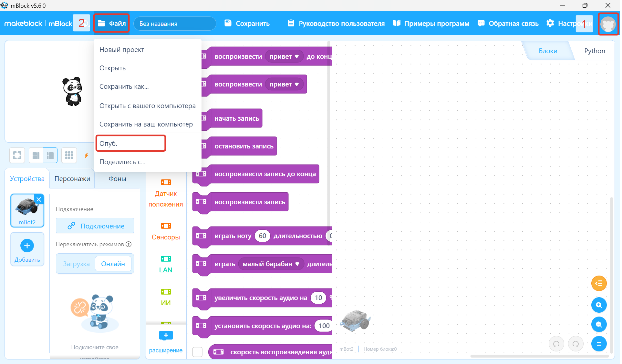Select the grid stage layout icon
Viewport: 622px width, 364px height.
[x=69, y=155]
